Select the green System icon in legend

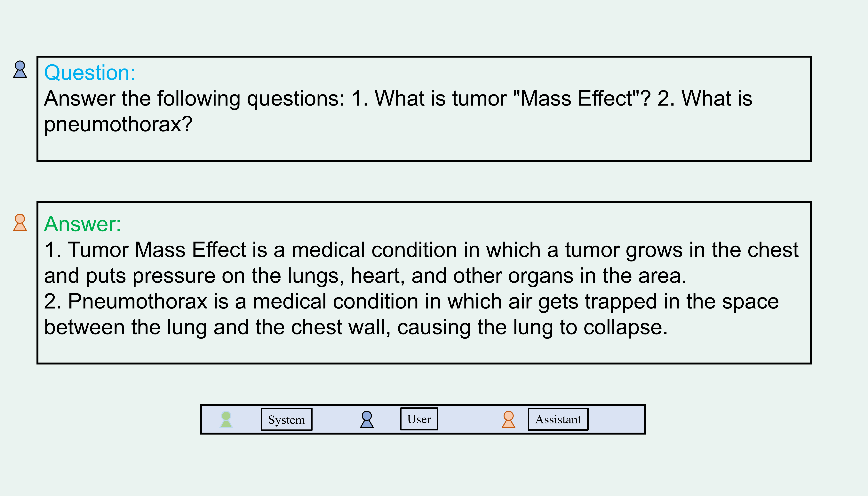(226, 419)
